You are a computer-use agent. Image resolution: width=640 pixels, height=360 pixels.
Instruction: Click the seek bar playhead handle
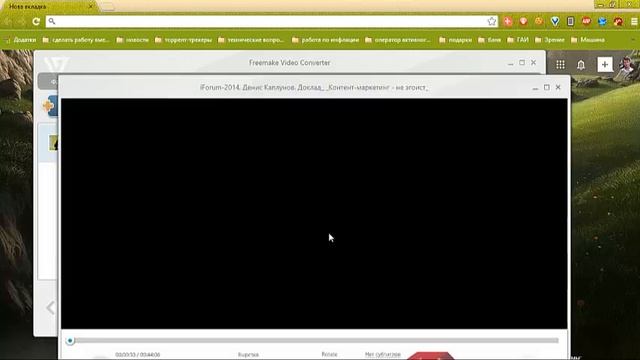pos(70,340)
